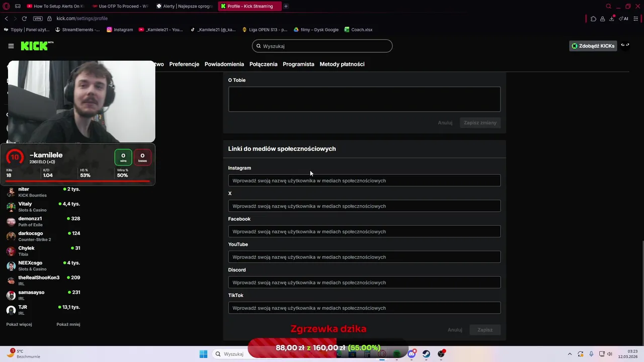The image size is (644, 362).
Task: Focus the TikTok username field
Action: (x=364, y=308)
